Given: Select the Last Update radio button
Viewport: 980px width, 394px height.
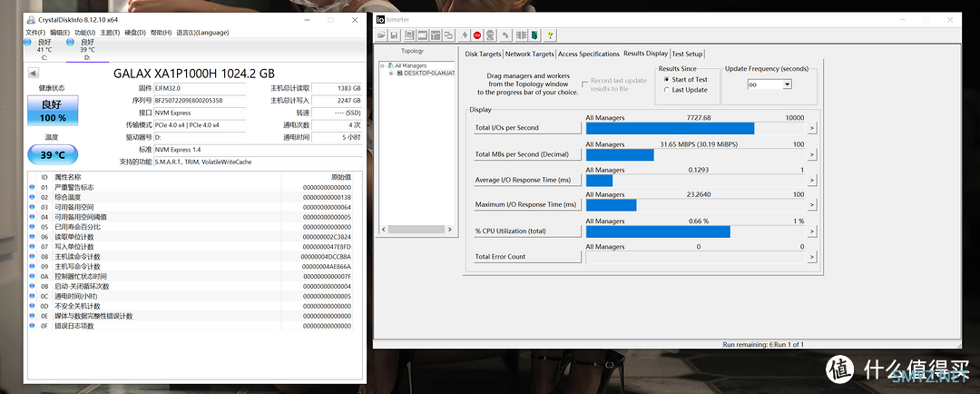Looking at the screenshot, I should pyautogui.click(x=666, y=90).
